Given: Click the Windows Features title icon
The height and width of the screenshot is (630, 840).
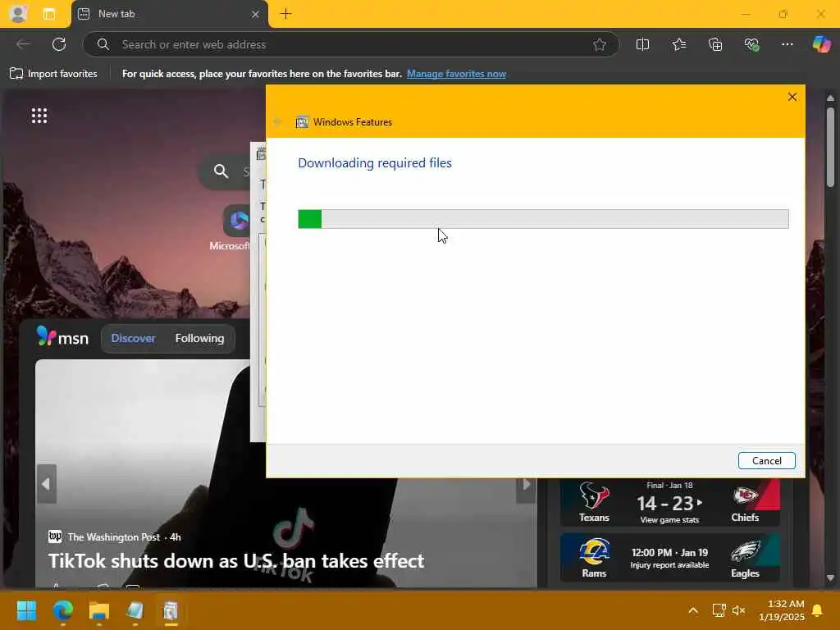Looking at the screenshot, I should pos(302,122).
